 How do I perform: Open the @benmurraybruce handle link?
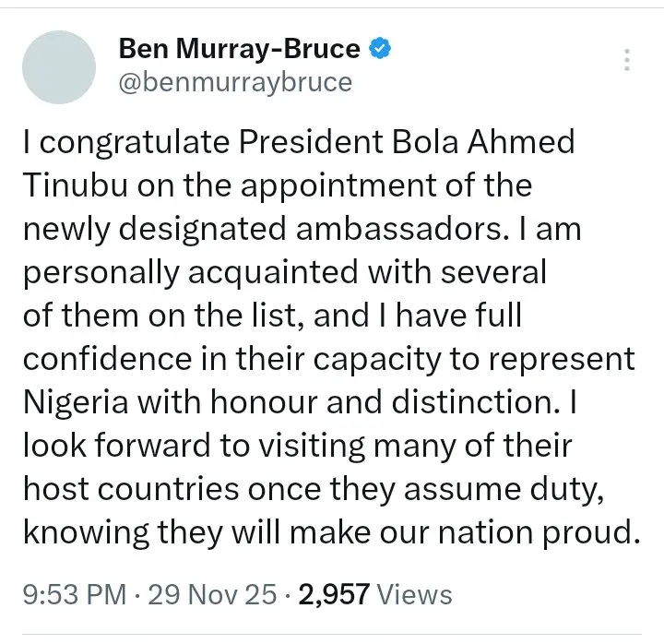coord(235,82)
